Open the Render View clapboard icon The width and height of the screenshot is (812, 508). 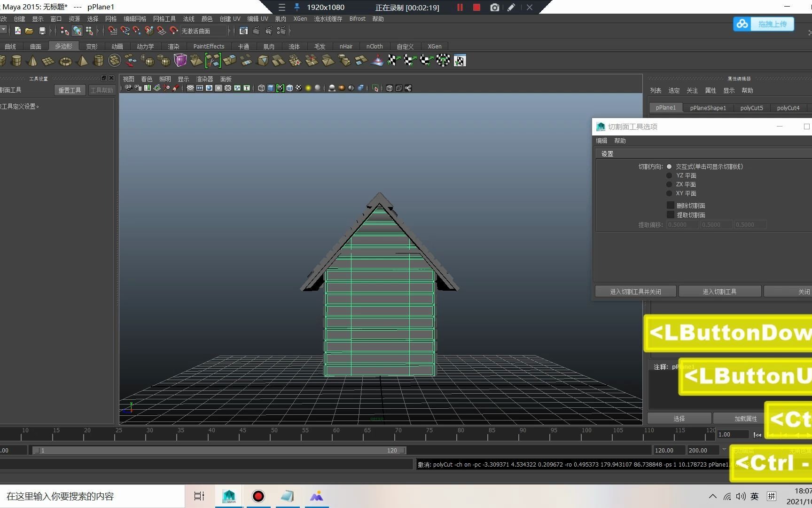(243, 31)
